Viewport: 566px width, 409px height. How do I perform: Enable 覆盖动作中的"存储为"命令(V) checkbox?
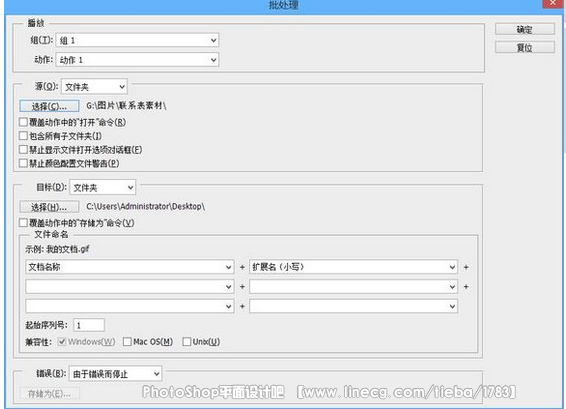tap(23, 223)
